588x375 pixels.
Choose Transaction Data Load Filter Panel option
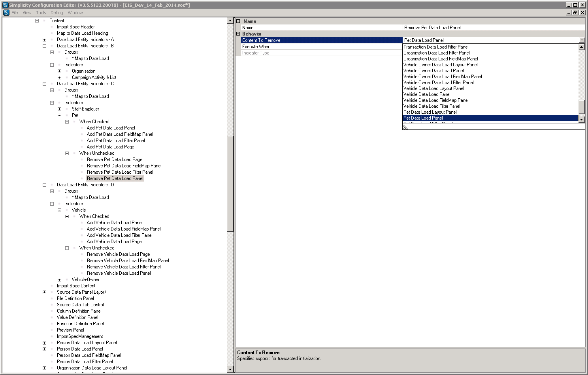pyautogui.click(x=490, y=47)
